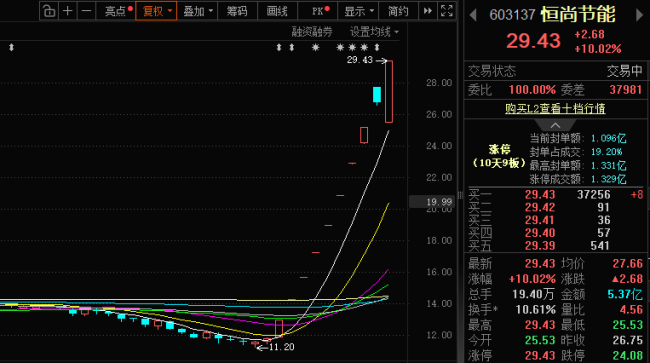Click the 买一 price 29.43 row
Screen dimensions: 650x363
tap(555, 195)
